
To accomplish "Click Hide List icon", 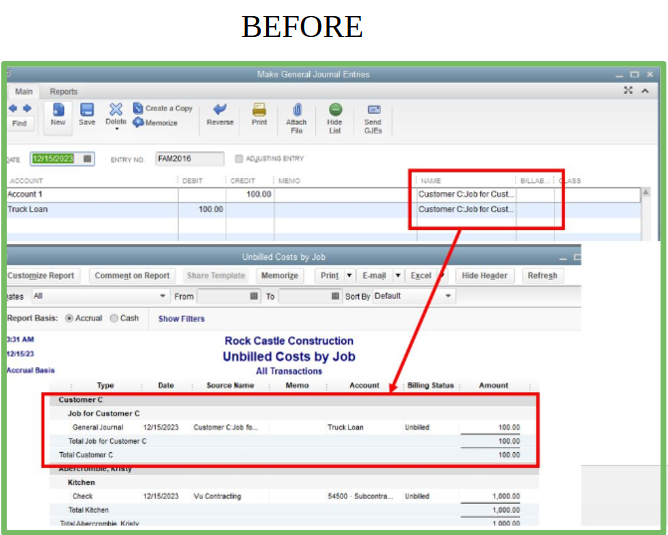I will pos(335,119).
